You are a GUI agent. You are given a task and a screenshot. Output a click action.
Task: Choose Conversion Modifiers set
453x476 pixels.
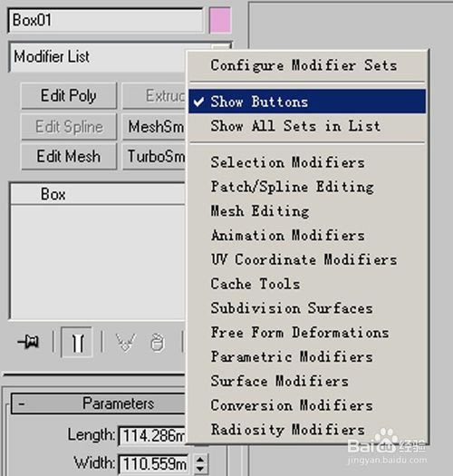point(307,405)
